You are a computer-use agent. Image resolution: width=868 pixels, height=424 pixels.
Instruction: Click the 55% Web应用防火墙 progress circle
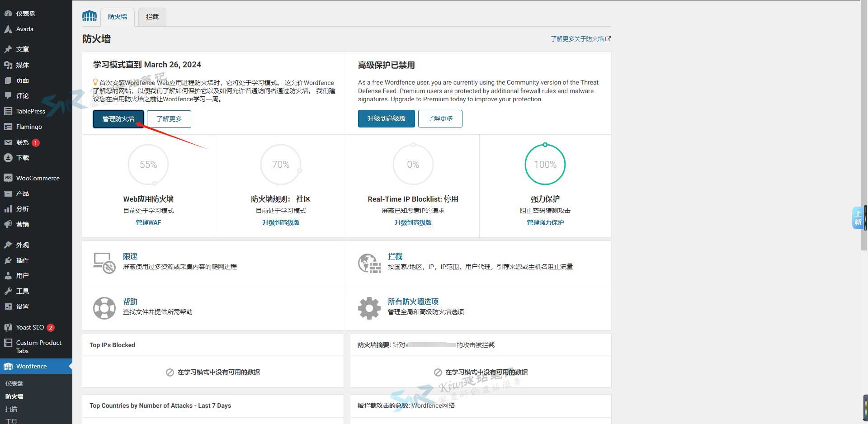[148, 165]
